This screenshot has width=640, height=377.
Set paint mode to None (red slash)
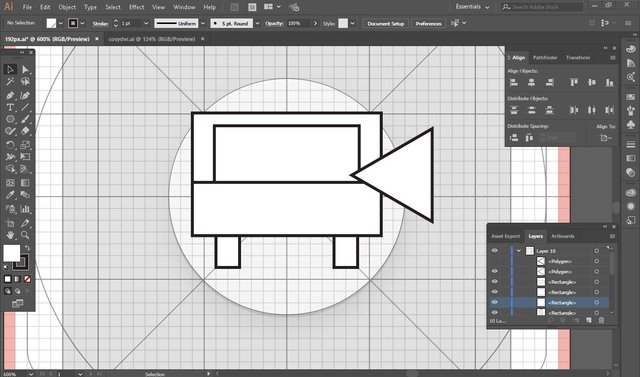click(x=27, y=279)
